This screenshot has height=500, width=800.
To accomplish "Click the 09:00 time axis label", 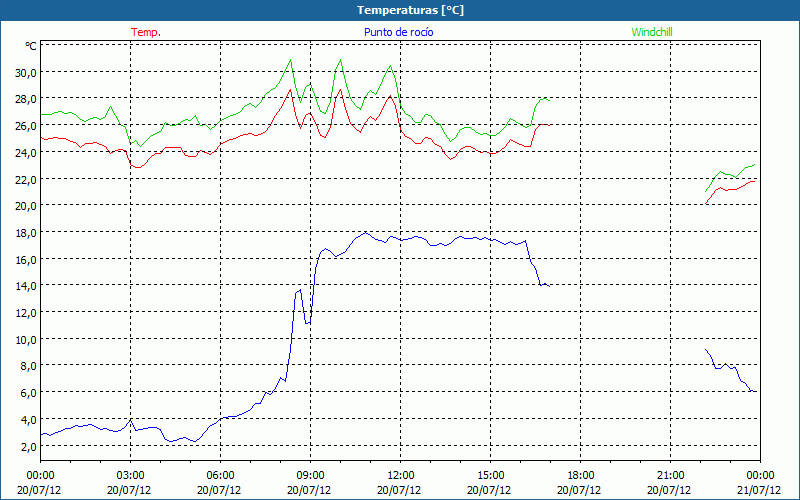I will [x=310, y=476].
